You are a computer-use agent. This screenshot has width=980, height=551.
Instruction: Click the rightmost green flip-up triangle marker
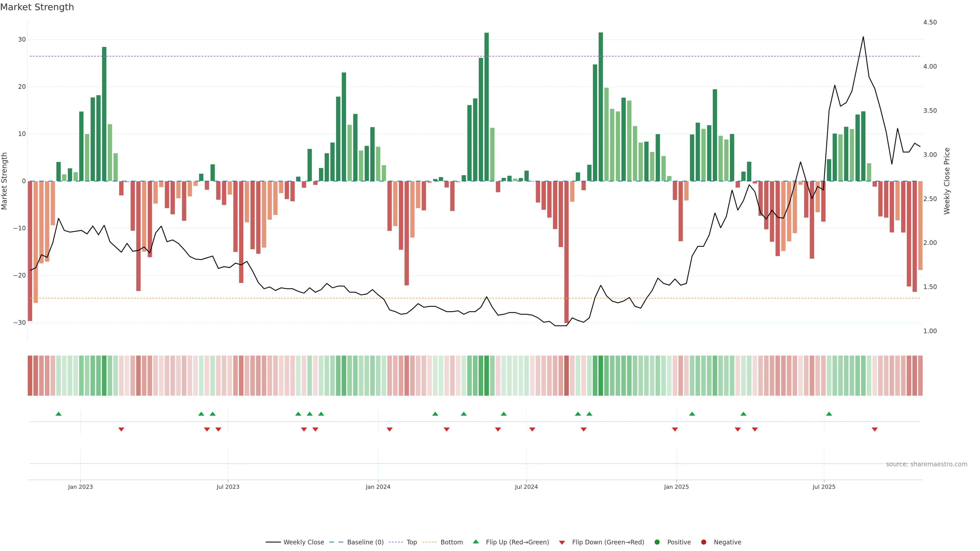pyautogui.click(x=829, y=414)
